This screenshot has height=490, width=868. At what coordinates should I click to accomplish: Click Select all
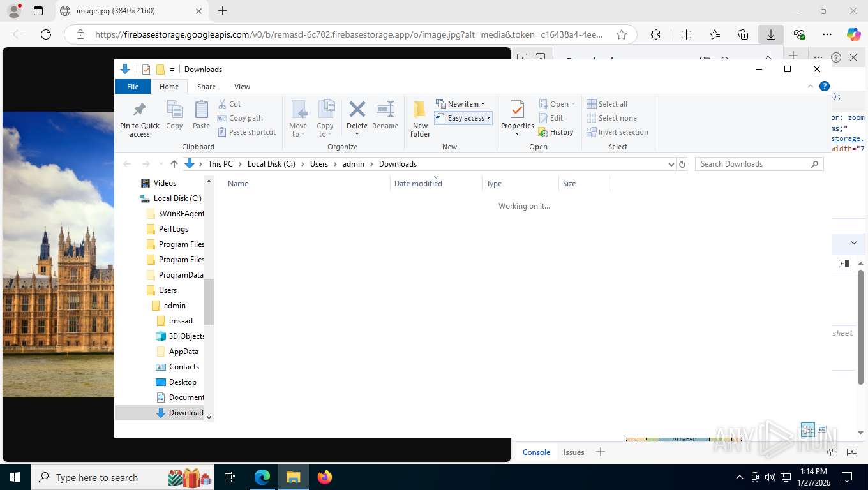607,104
